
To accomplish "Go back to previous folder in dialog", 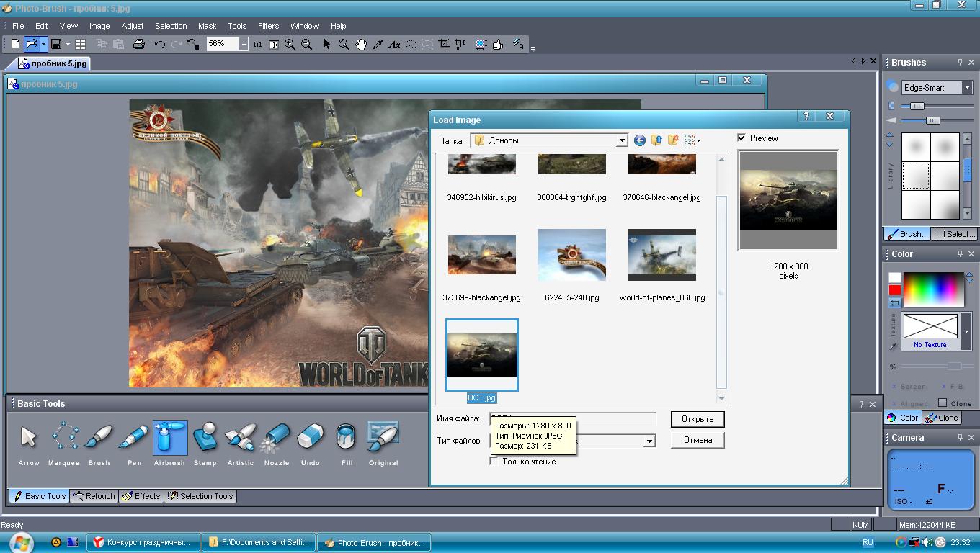I will pyautogui.click(x=639, y=140).
